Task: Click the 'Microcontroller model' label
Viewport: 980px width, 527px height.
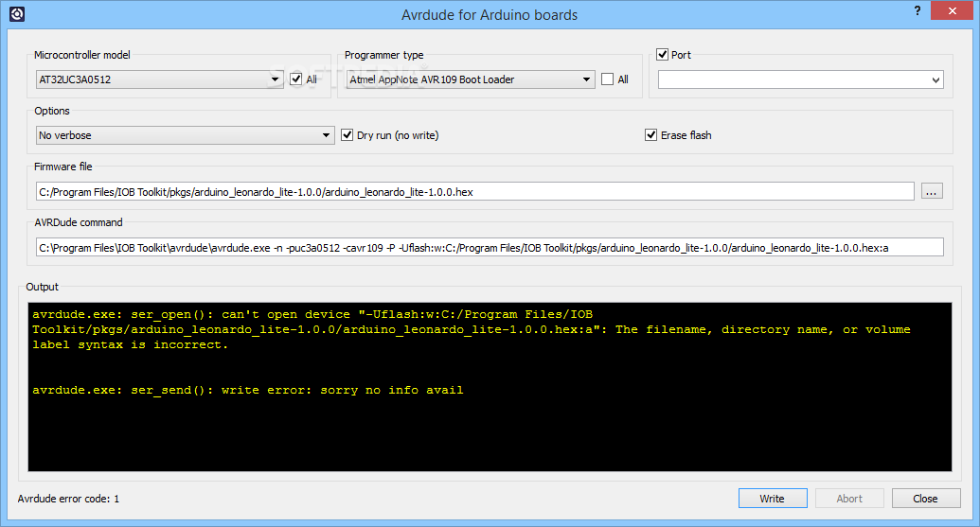Action: [x=81, y=55]
